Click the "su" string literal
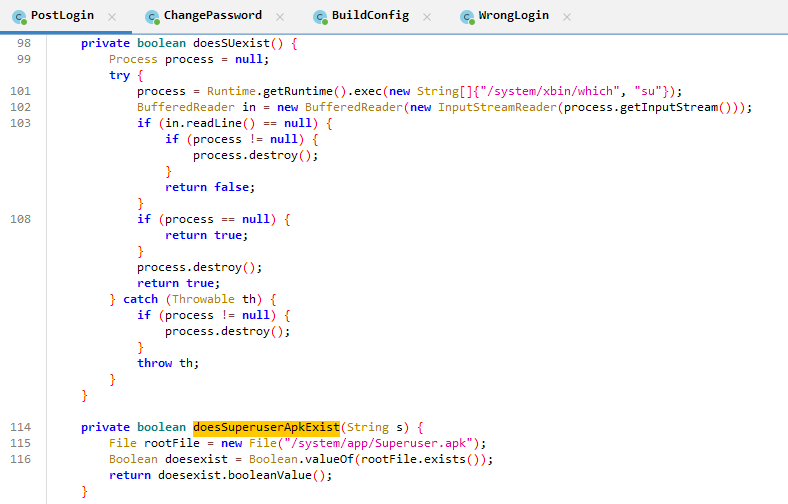Image resolution: width=788 pixels, height=504 pixels. (648, 91)
